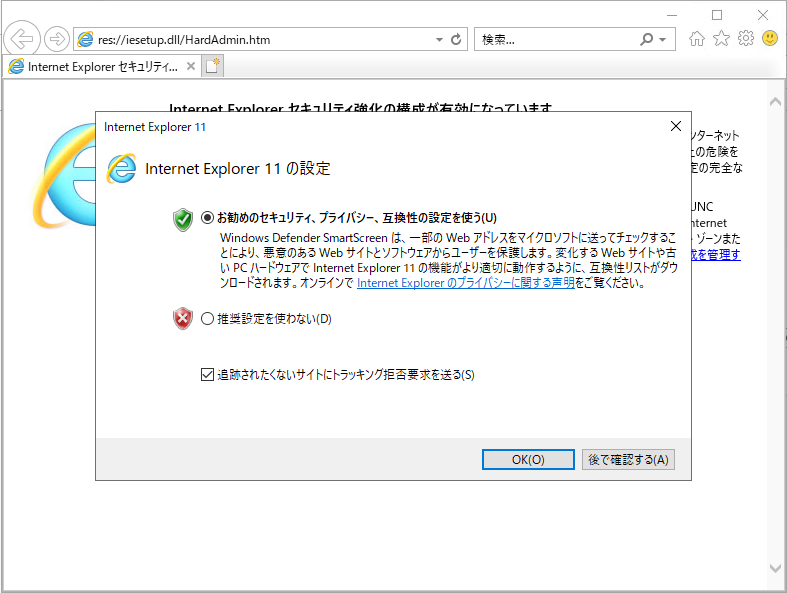Screen dimensions: 787x593
Task: Click the page scrollbar down arrow
Action: pos(775,568)
